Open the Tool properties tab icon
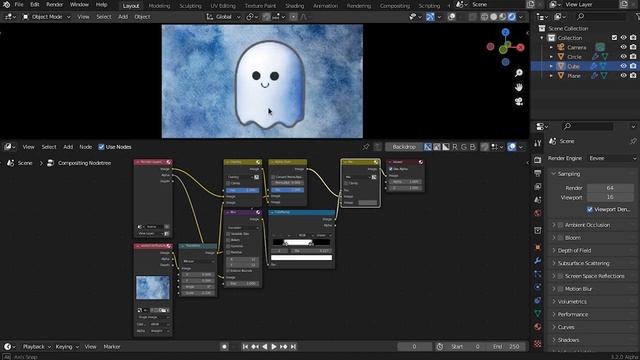Viewport: 640px width, 360px height. (x=538, y=143)
